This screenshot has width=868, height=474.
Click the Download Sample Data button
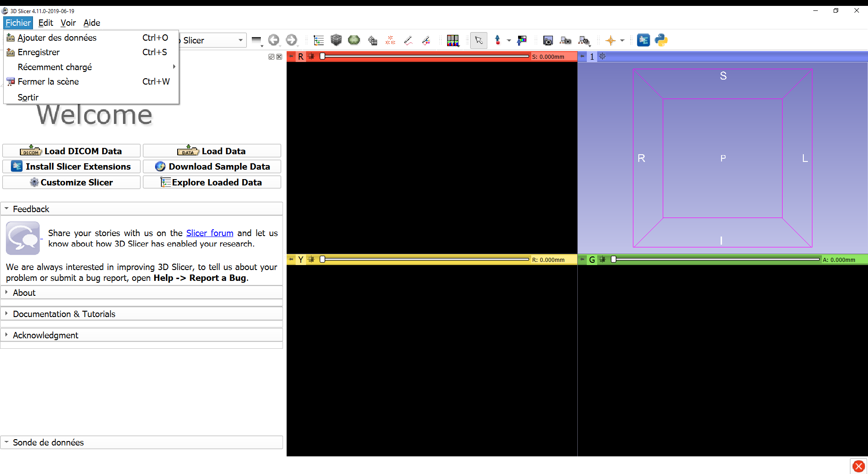click(x=212, y=166)
